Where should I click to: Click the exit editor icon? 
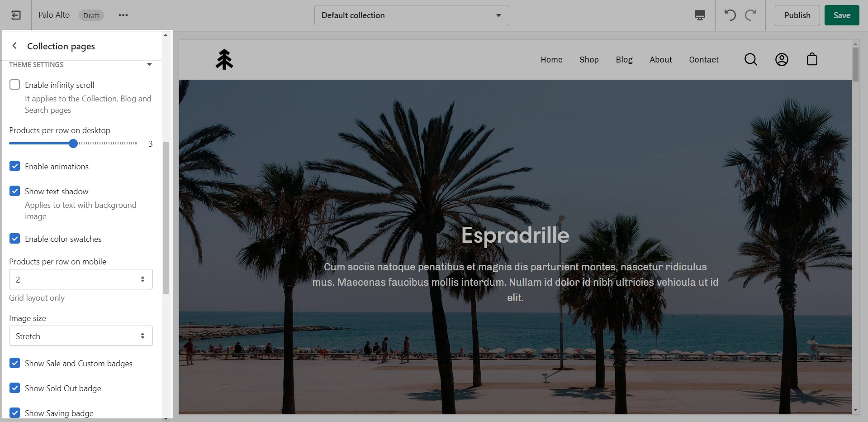coord(16,15)
